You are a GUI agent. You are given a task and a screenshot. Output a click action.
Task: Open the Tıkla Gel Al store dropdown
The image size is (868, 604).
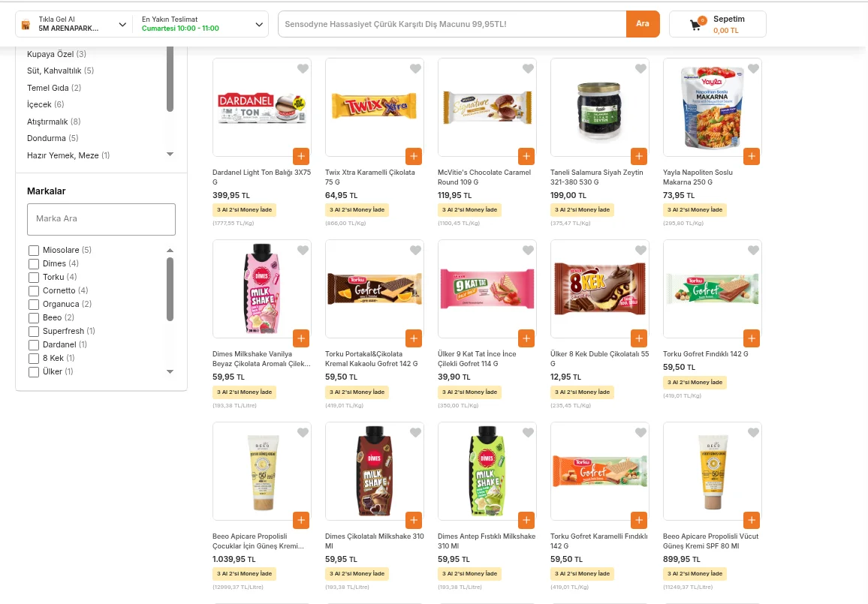(x=123, y=24)
